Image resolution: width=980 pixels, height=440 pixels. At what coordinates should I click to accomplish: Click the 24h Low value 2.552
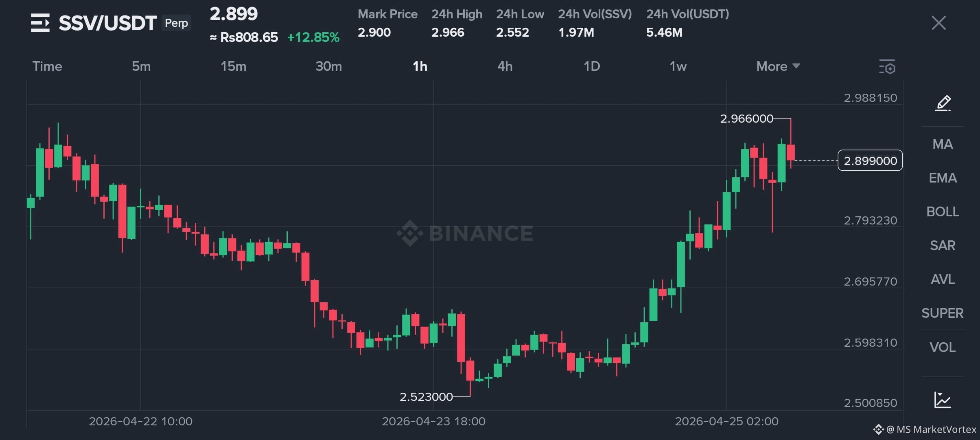512,33
